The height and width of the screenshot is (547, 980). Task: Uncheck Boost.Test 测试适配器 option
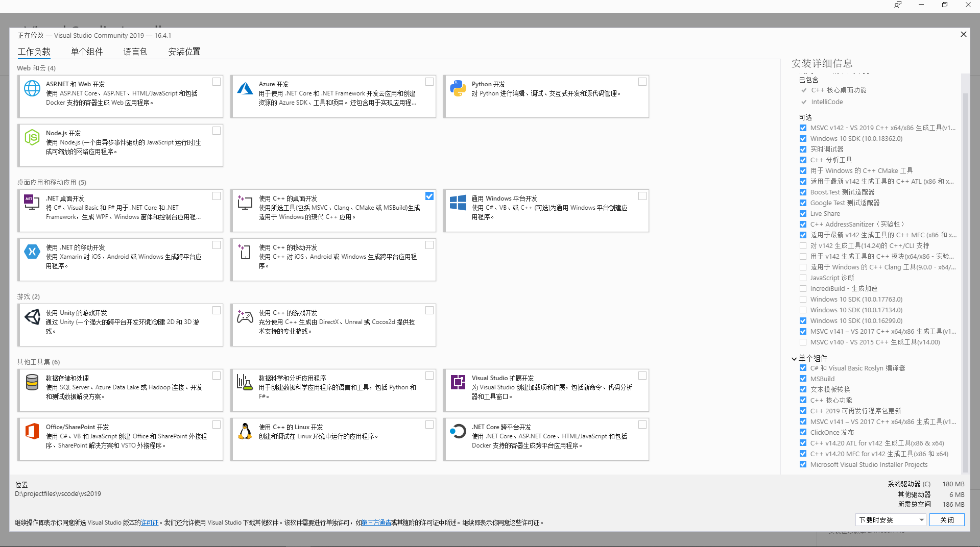[803, 192]
